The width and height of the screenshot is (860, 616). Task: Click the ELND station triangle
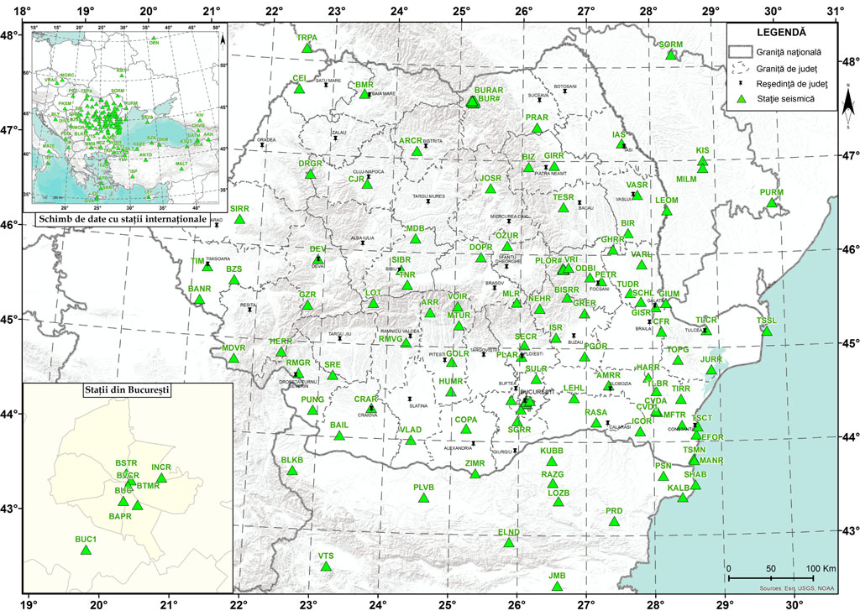click(x=509, y=543)
